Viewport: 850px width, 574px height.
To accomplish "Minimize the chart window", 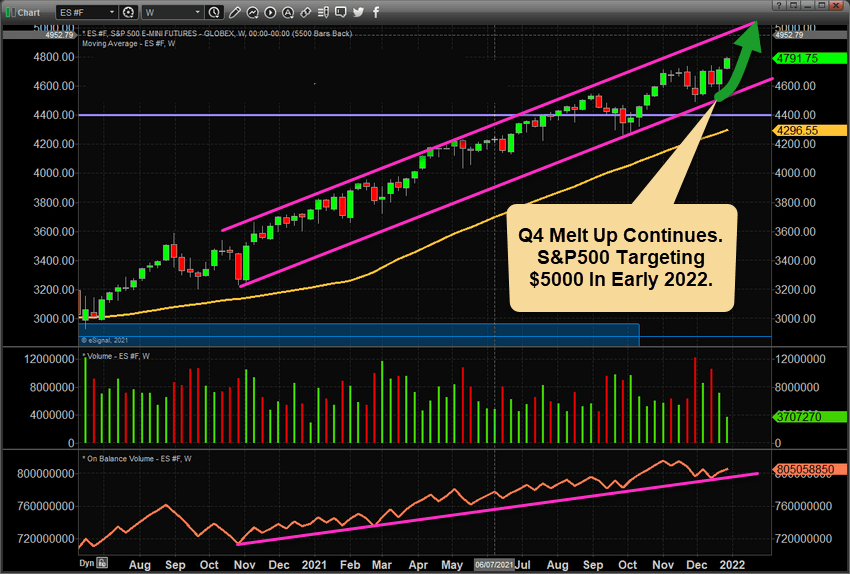I will pyautogui.click(x=807, y=5).
